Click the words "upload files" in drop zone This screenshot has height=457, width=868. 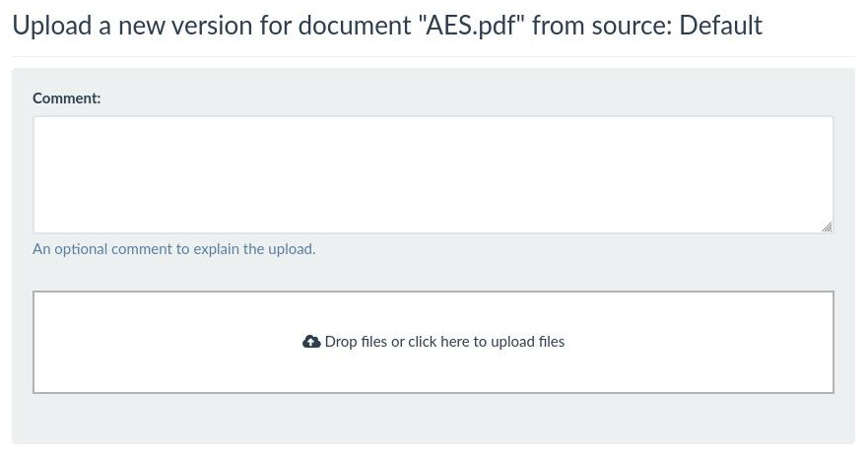[x=527, y=342]
